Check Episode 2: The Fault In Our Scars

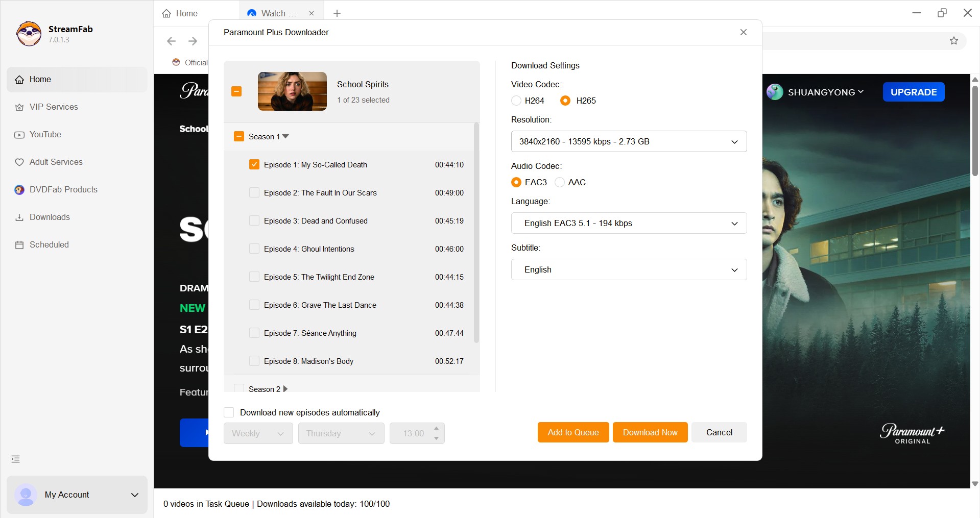coord(254,193)
